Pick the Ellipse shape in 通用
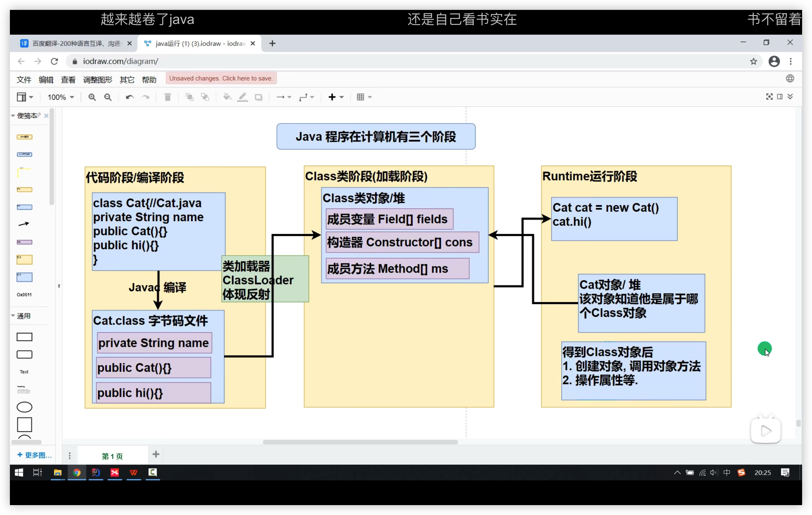This screenshot has height=515, width=812. (24, 407)
